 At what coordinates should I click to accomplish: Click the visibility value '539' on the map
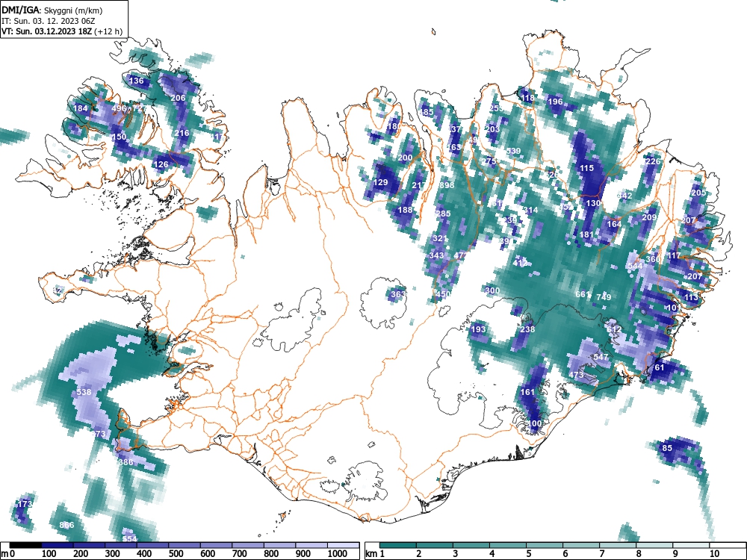pyautogui.click(x=514, y=151)
